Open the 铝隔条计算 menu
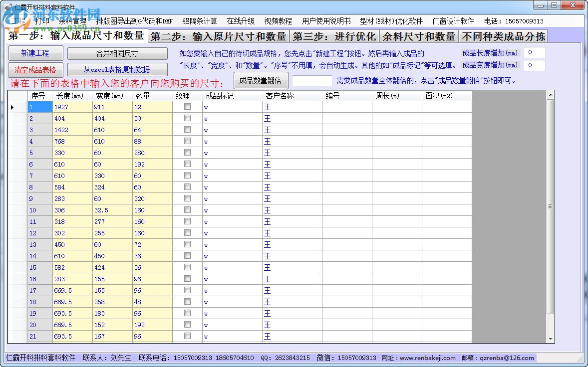This screenshot has width=588, height=367. 200,21
